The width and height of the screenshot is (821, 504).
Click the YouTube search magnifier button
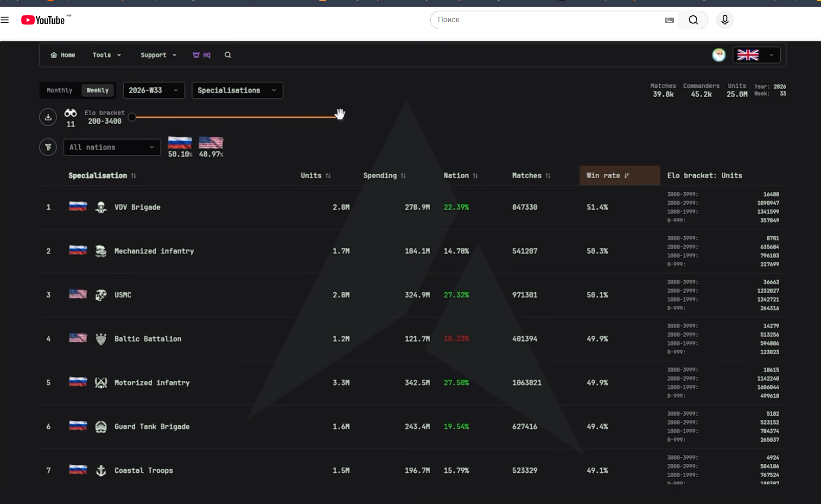[693, 20]
